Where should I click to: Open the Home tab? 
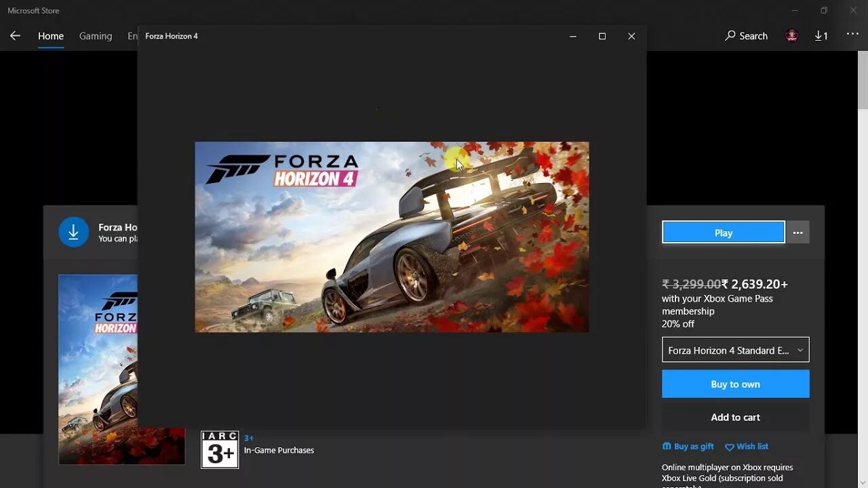click(51, 36)
